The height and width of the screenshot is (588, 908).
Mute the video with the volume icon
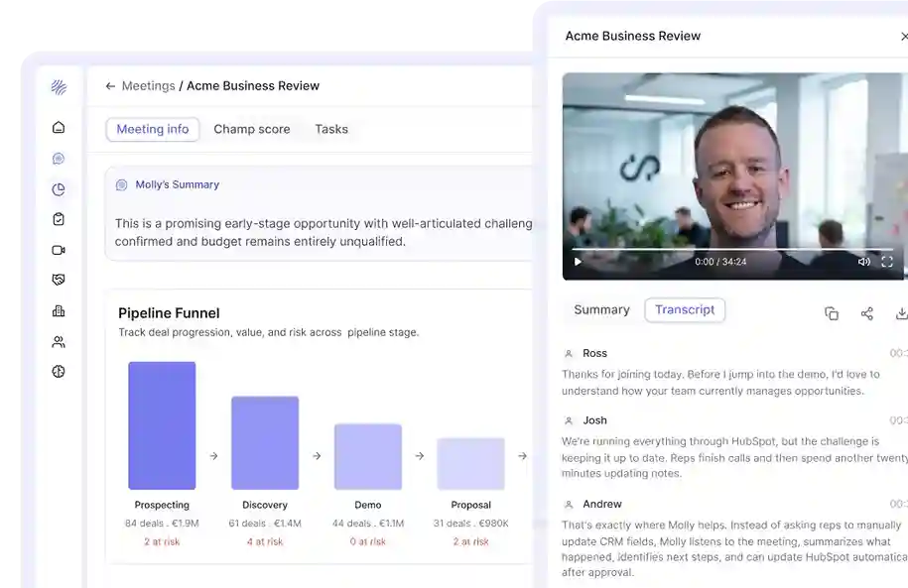(864, 262)
